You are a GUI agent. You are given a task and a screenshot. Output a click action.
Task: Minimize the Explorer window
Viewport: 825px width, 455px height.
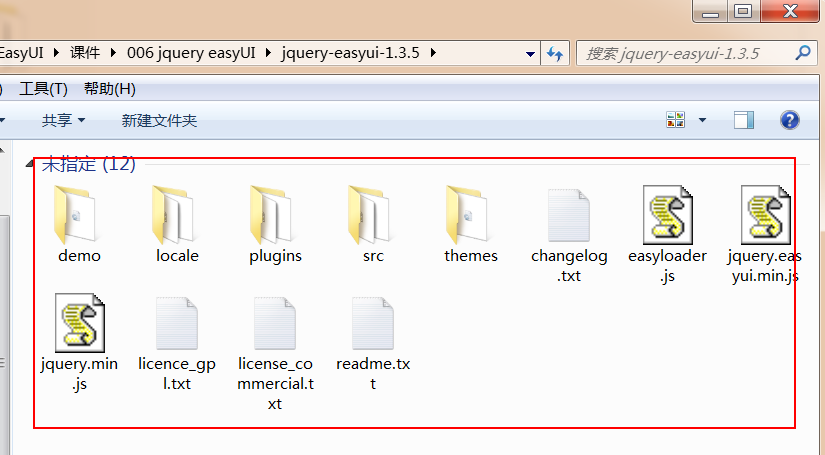710,11
